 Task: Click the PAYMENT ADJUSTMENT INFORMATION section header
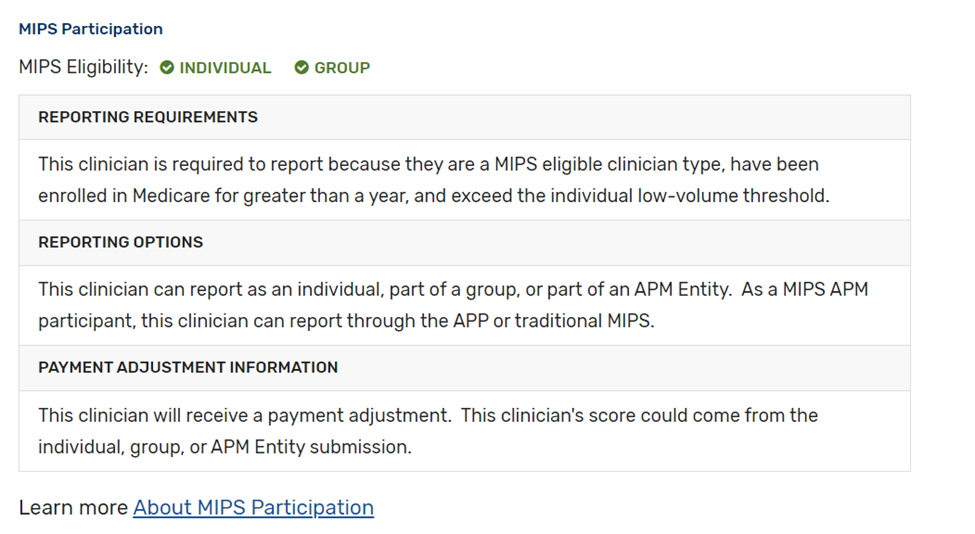click(x=464, y=367)
